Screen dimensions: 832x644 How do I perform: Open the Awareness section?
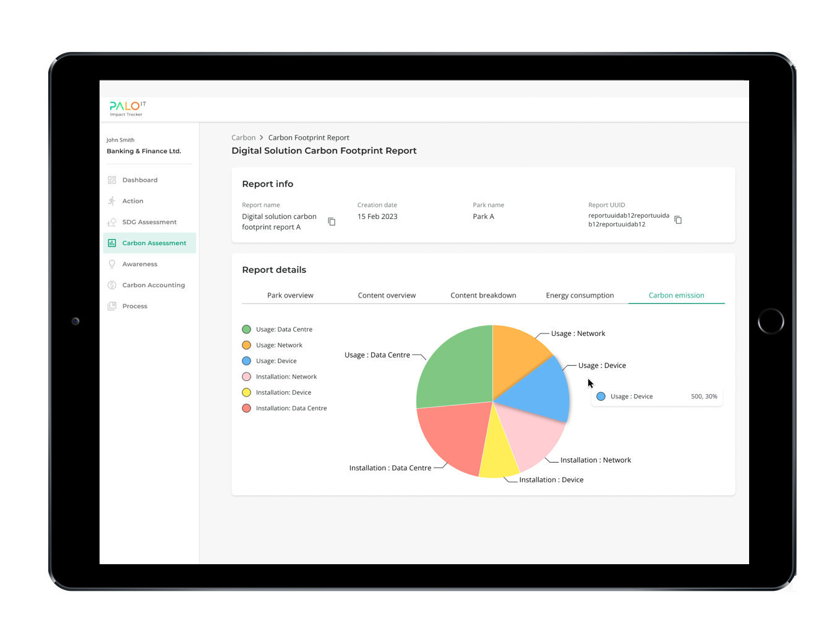(x=149, y=264)
